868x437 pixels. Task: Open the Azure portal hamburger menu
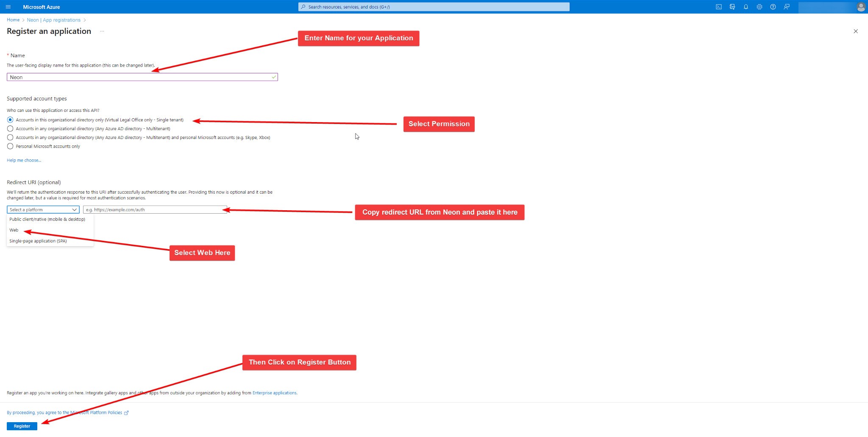[x=8, y=7]
